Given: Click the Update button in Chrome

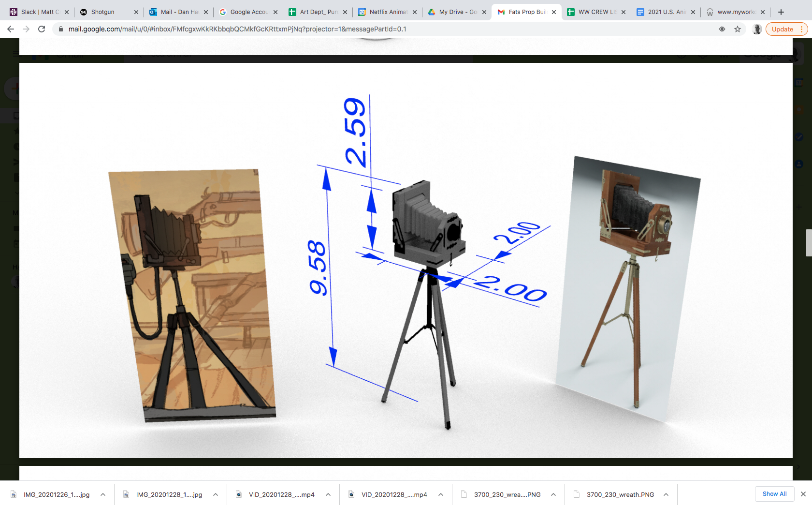Looking at the screenshot, I should point(782,29).
